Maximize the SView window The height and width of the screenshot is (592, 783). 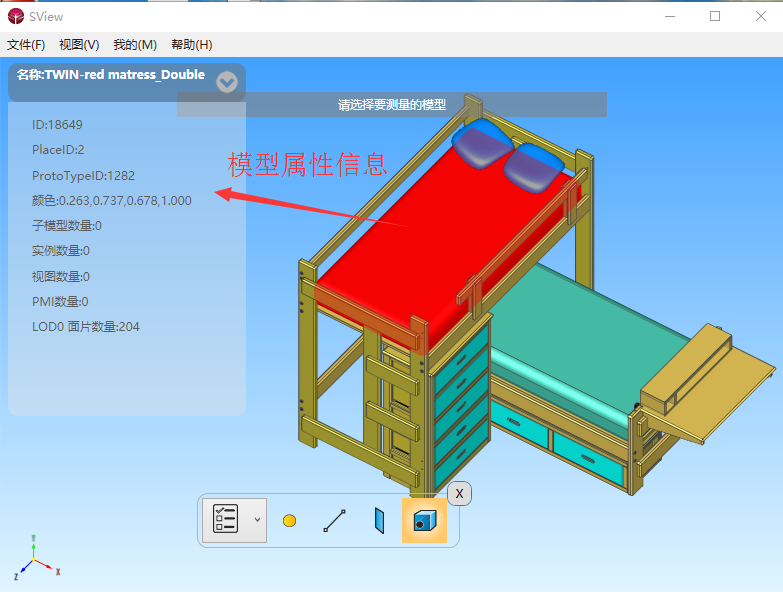715,16
